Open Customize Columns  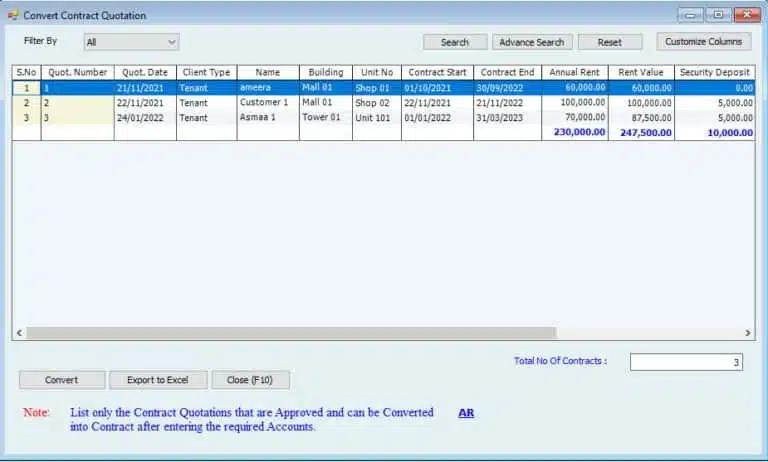(x=704, y=42)
